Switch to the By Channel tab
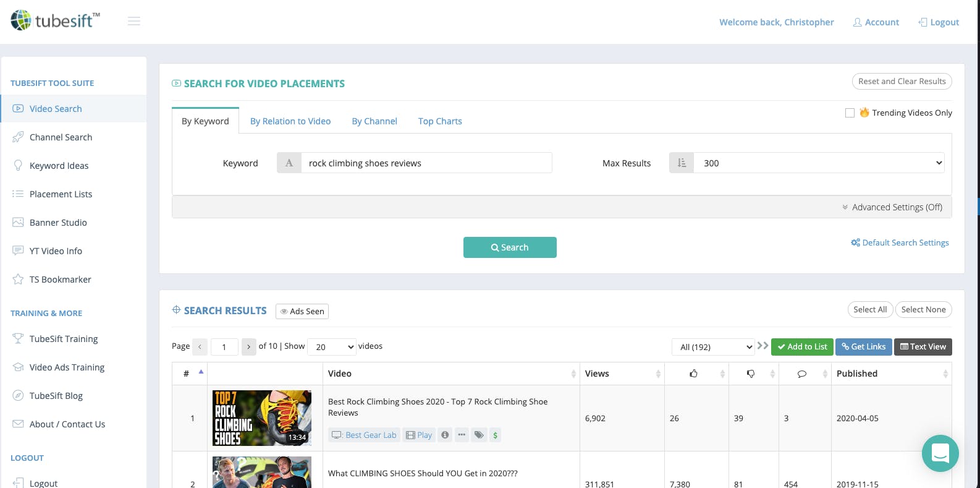The image size is (980, 488). [x=374, y=121]
